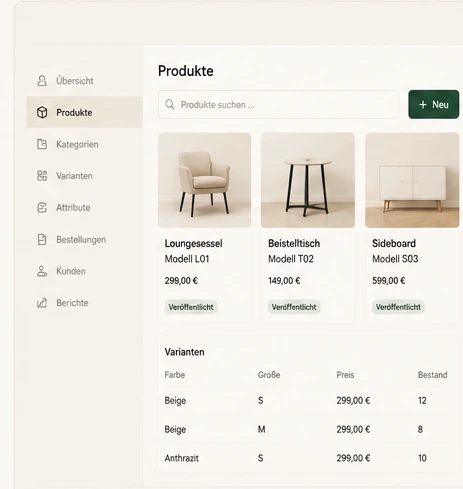Open the Sideboard product image
Image resolution: width=463 pixels, height=489 pixels.
tap(412, 180)
